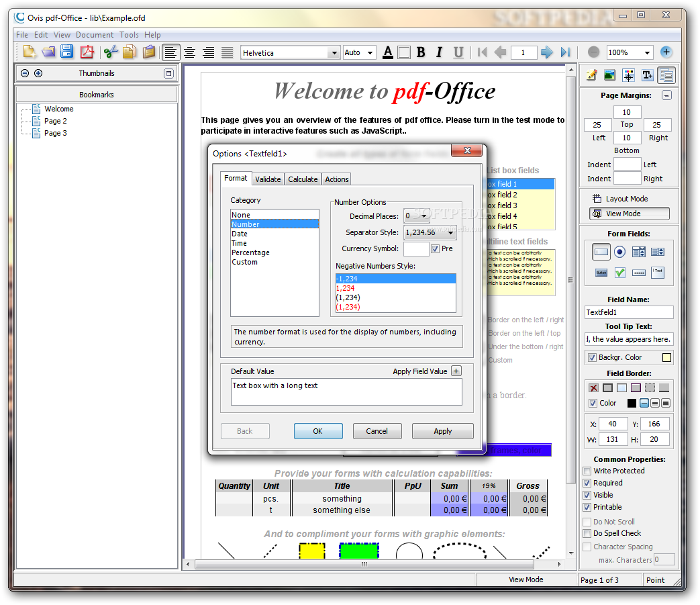Viewport: 700px width, 605px height.
Task: Select Percentage in the Category list
Action: [x=274, y=252]
